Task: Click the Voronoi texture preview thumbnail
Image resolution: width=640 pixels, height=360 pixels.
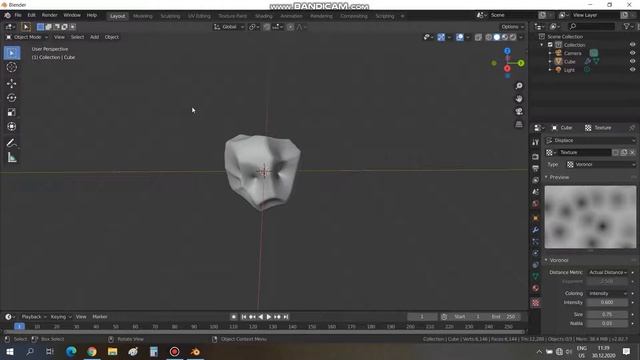Action: (590, 217)
